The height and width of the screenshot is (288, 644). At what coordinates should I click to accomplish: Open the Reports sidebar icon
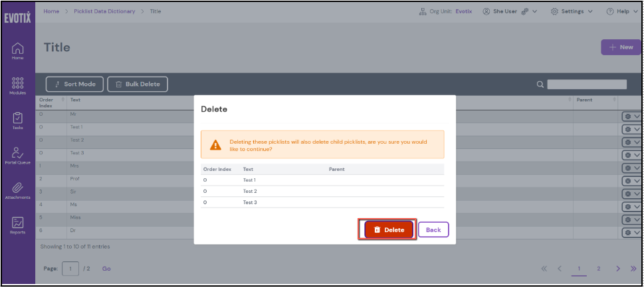pos(18,225)
